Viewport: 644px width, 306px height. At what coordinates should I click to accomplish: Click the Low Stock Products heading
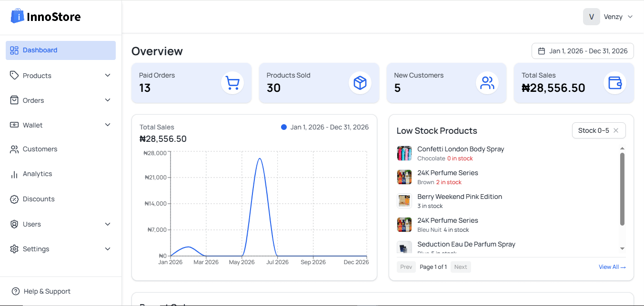(437, 131)
